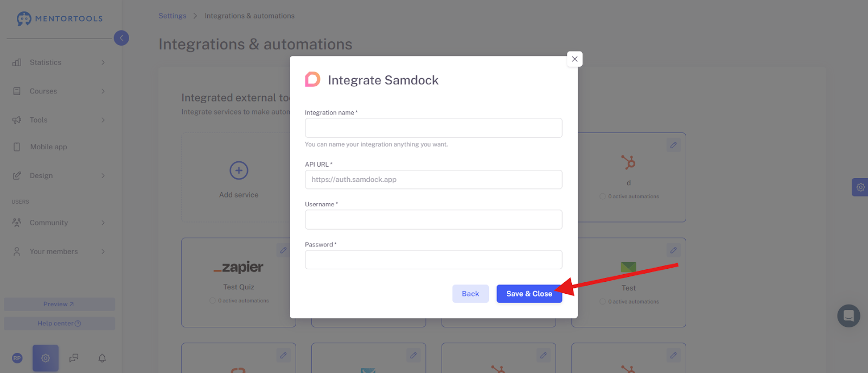Screen dimensions: 868x373
Task: Open the messages chat icon in bottom bar
Action: click(74, 358)
